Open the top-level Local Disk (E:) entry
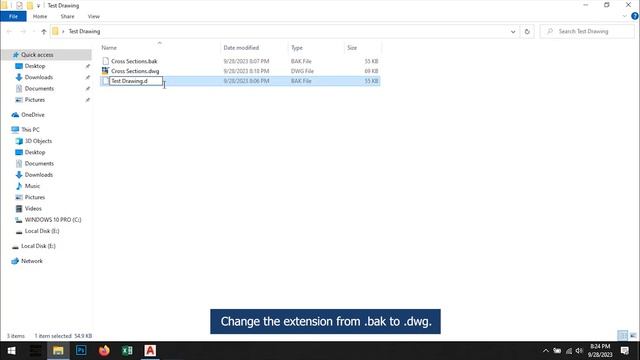This screenshot has width=640, height=360. [38, 246]
